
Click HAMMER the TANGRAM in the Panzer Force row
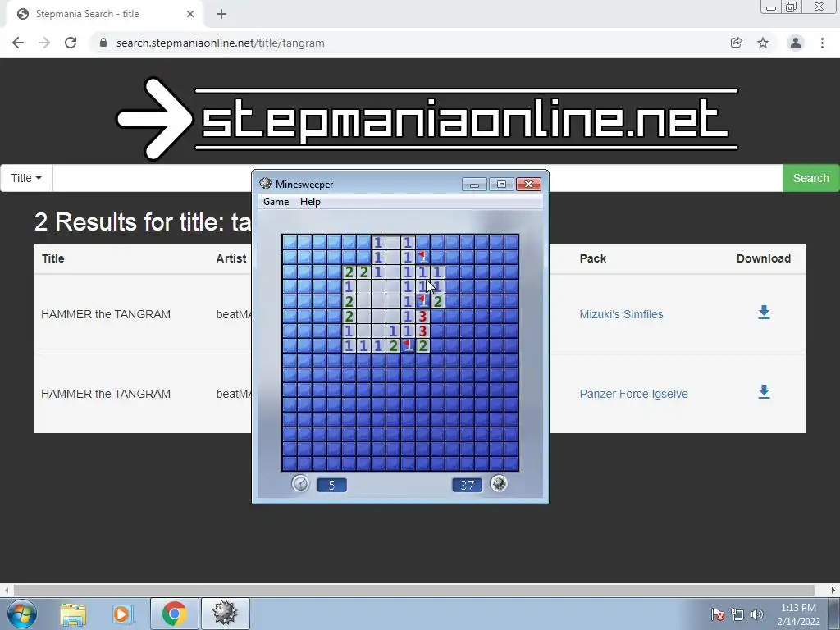[106, 394]
